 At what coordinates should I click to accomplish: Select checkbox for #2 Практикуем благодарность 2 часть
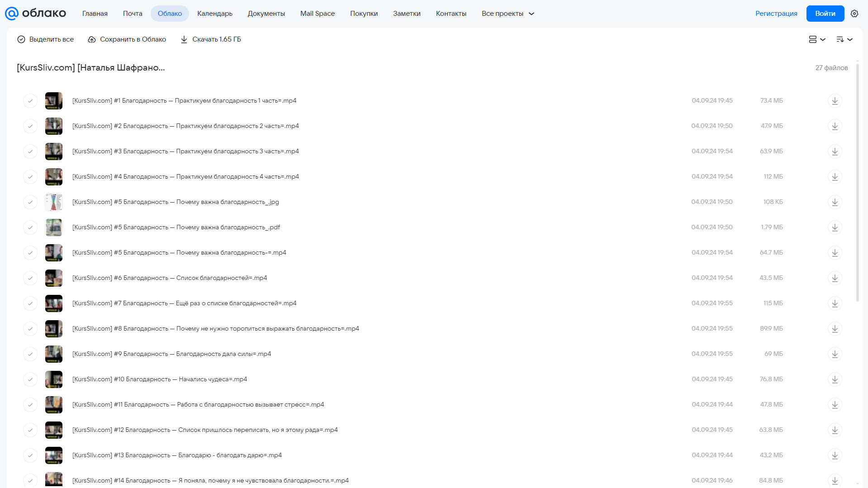pyautogui.click(x=30, y=126)
